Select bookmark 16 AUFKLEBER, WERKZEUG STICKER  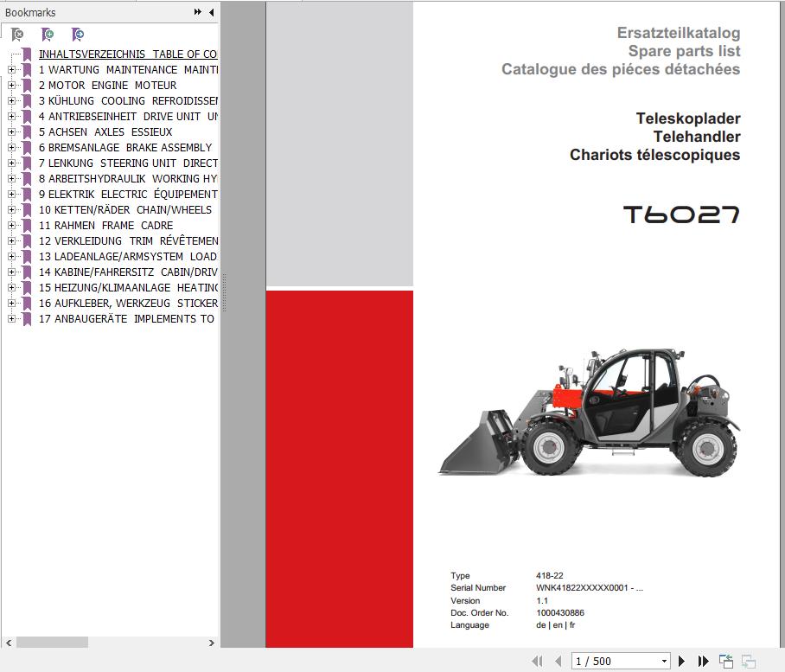128,303
